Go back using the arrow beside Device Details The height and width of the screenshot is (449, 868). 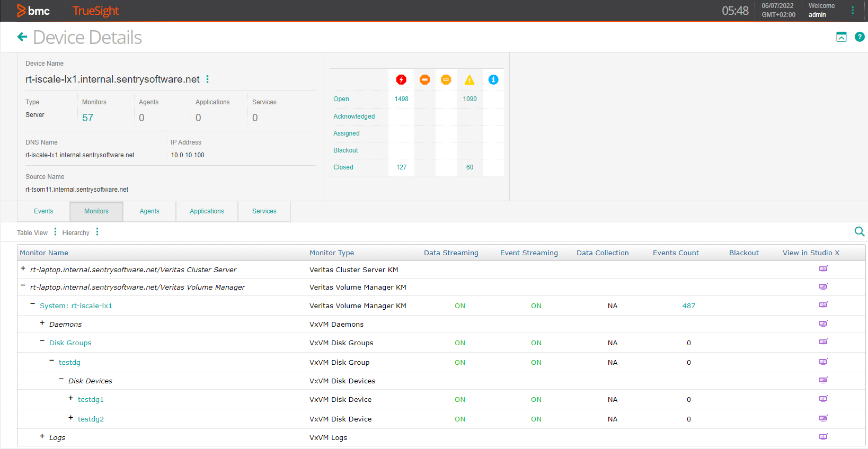pos(22,37)
